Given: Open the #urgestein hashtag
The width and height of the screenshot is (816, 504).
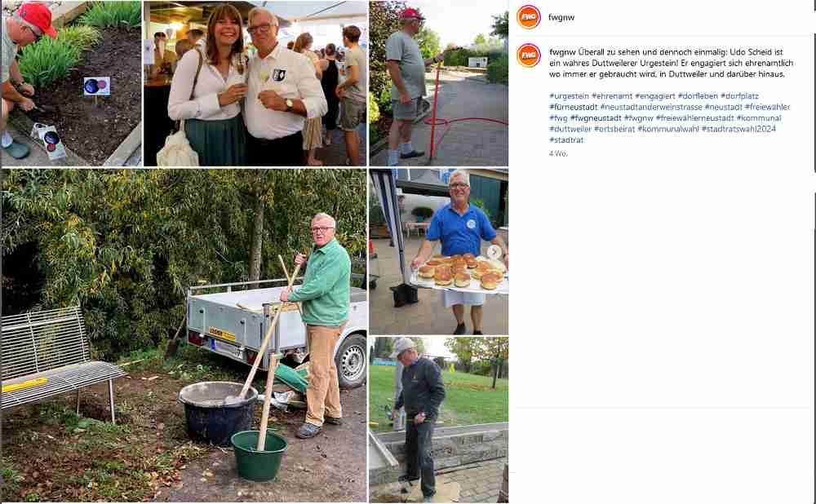Looking at the screenshot, I should coord(569,96).
